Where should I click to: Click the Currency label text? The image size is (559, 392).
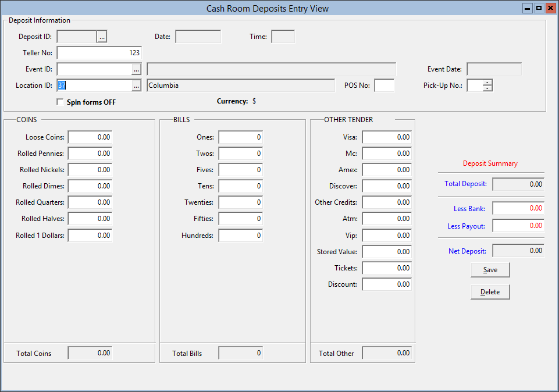(232, 101)
